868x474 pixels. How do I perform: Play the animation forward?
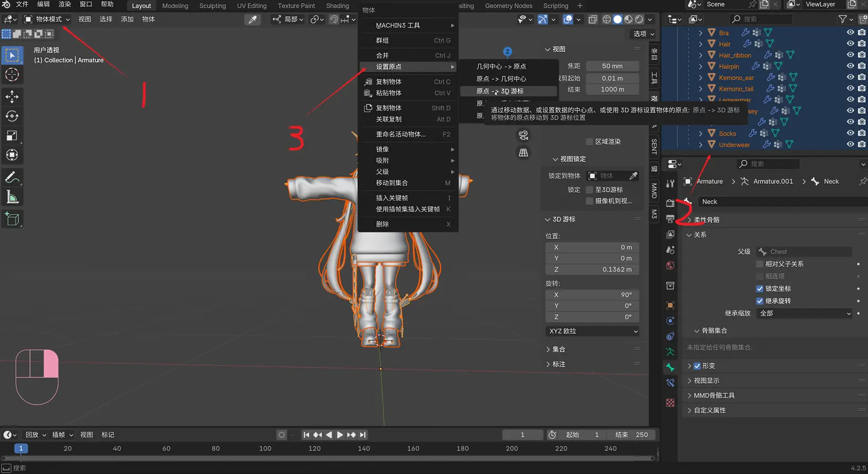click(x=340, y=435)
